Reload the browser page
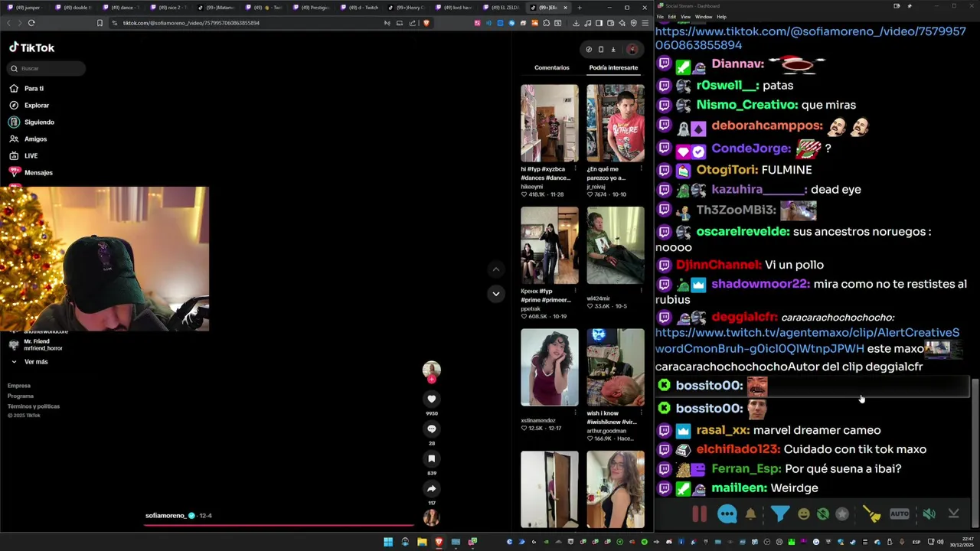 (x=31, y=23)
